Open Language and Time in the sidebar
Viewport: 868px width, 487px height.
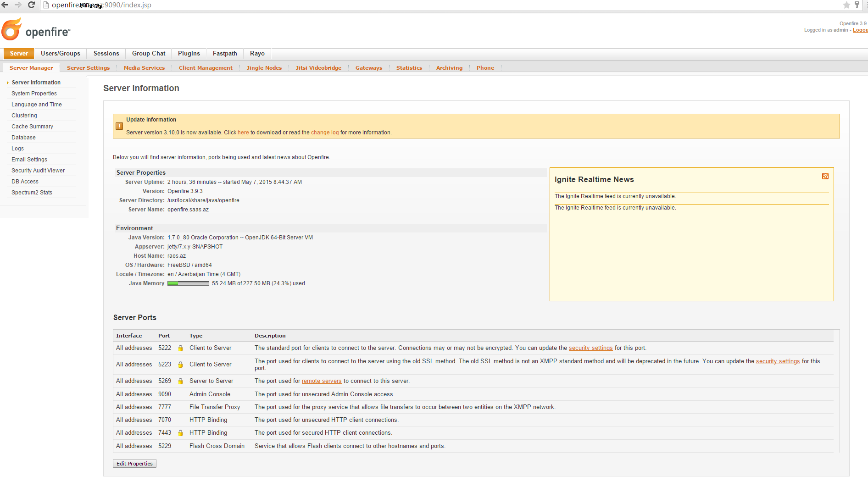click(37, 105)
